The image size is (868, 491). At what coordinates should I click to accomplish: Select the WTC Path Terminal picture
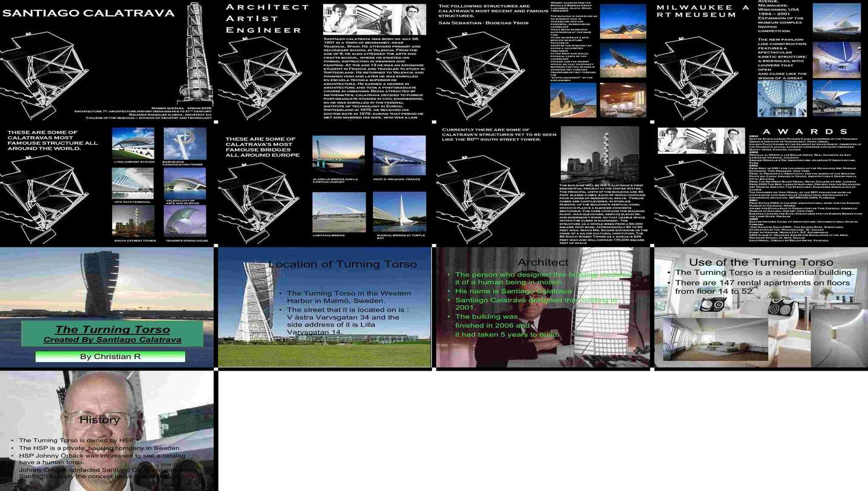[133, 183]
